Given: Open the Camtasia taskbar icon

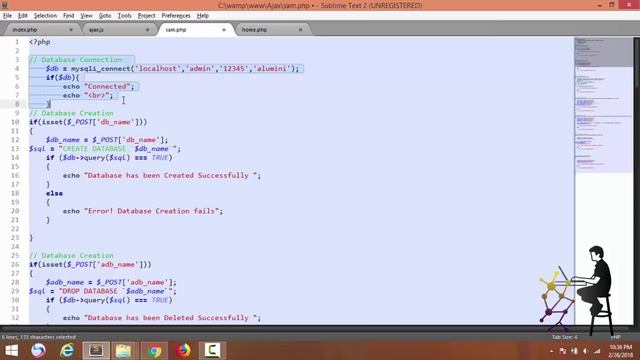Looking at the screenshot, I should pos(212,351).
